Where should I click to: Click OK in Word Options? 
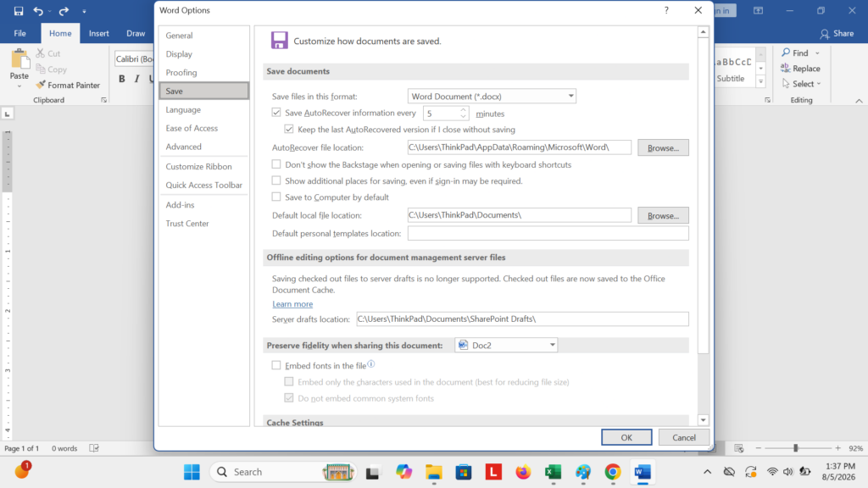626,437
